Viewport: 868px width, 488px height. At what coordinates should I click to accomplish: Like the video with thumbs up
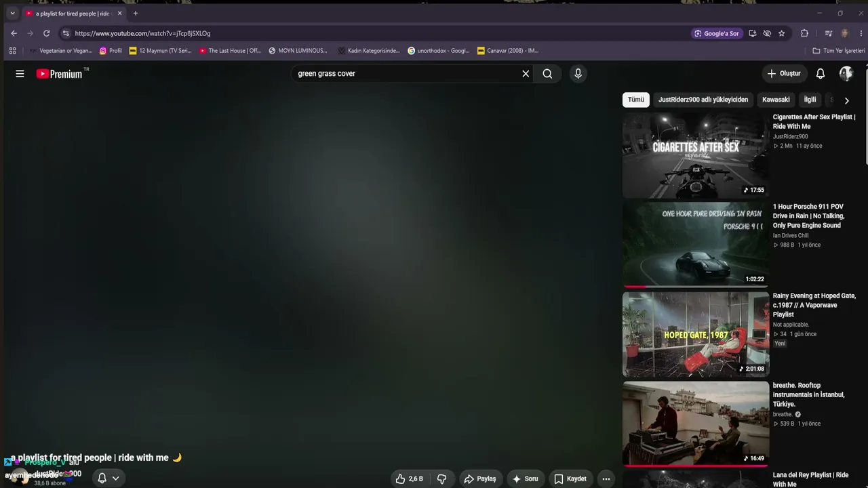[x=410, y=479]
